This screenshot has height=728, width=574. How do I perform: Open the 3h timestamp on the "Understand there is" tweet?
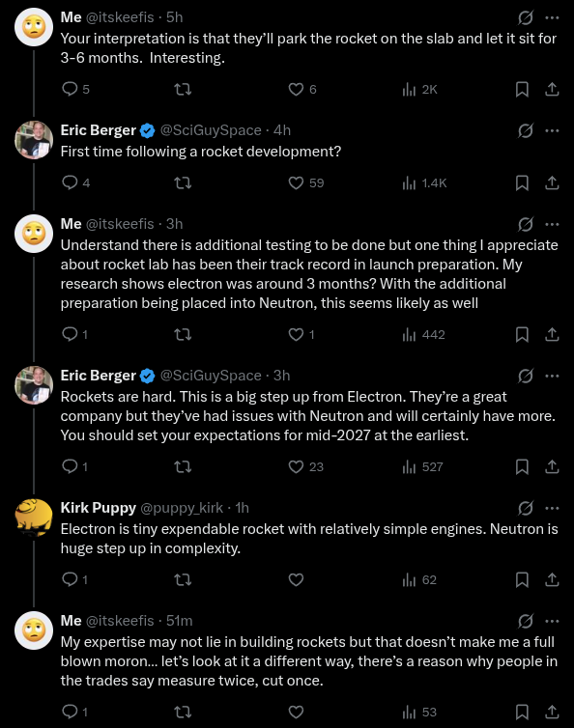(175, 224)
